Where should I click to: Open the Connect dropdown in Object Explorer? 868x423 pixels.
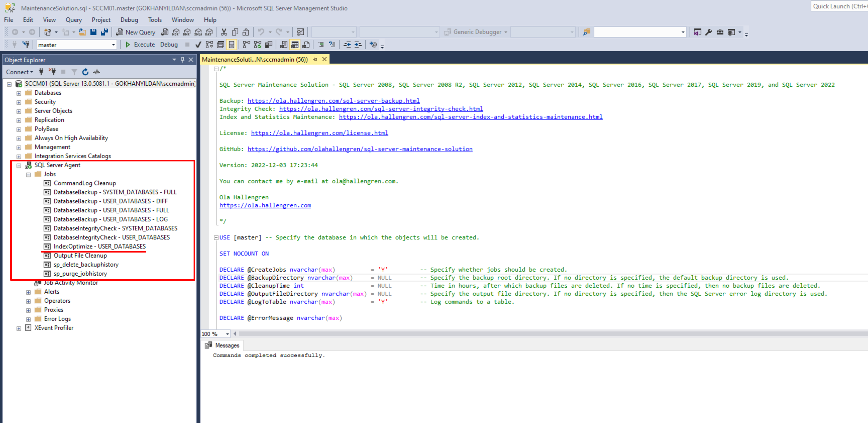[19, 72]
